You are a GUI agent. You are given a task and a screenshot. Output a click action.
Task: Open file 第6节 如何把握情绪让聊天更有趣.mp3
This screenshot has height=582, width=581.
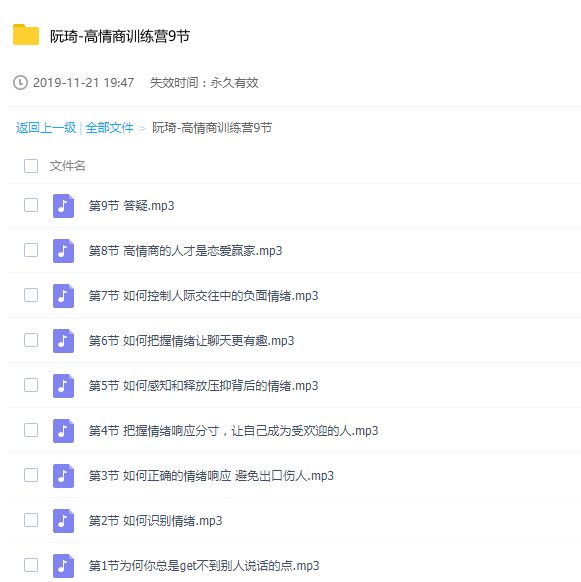click(x=191, y=341)
